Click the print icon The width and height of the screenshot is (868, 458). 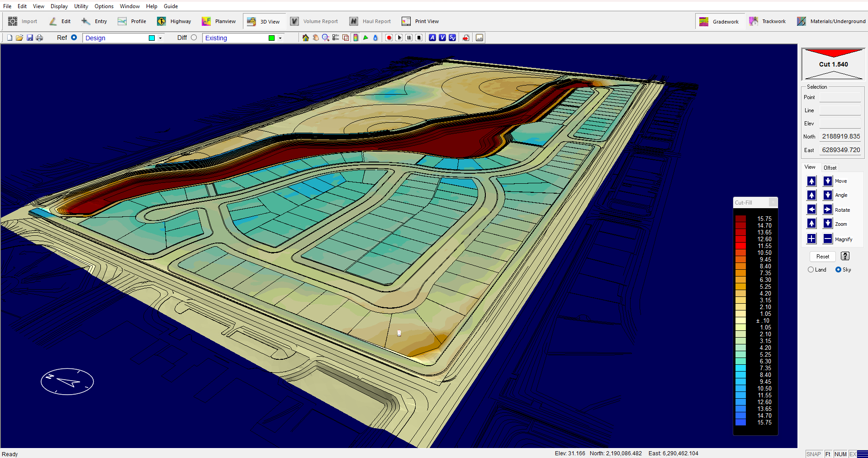click(40, 38)
